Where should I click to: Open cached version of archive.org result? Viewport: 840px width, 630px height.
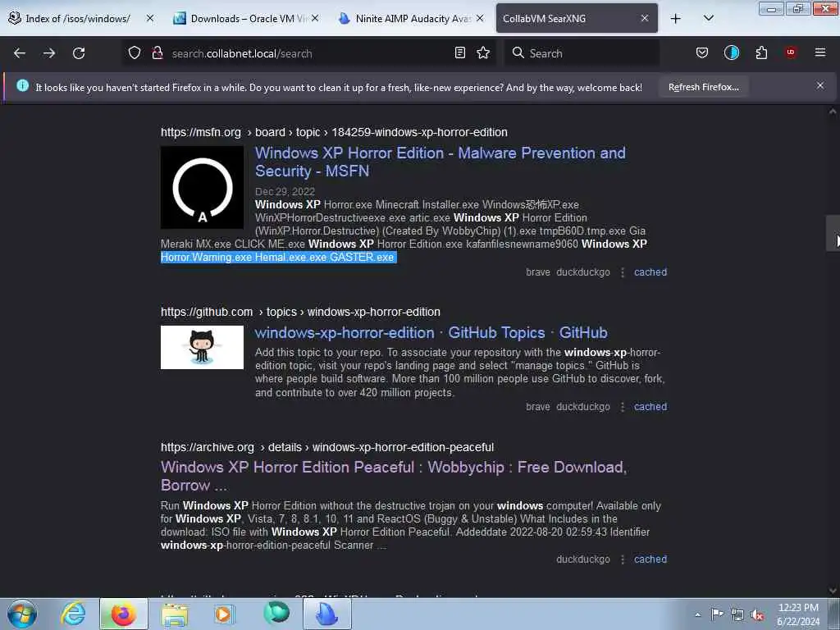[651, 559]
